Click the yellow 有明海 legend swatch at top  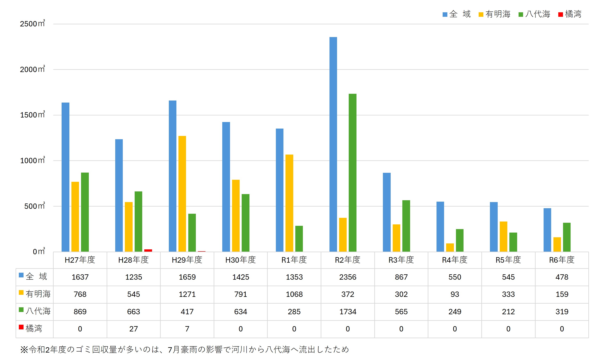point(481,15)
